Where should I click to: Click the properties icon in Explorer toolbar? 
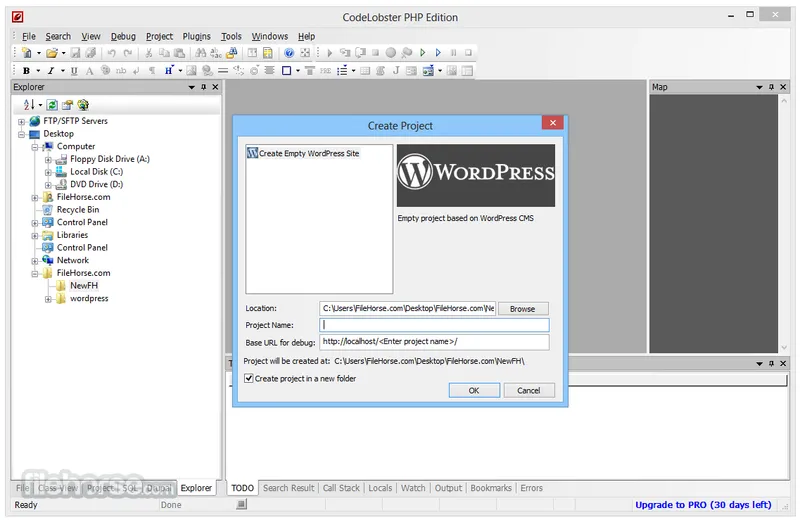tap(67, 105)
